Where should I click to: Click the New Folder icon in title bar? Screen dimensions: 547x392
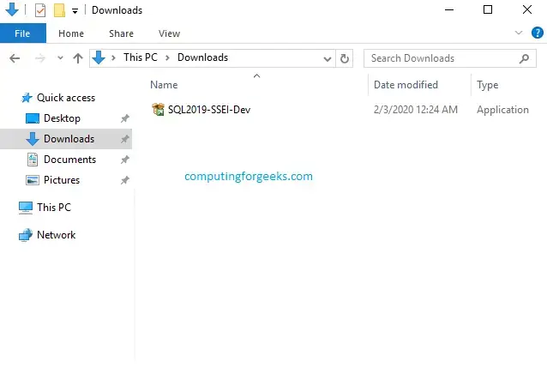(x=58, y=10)
